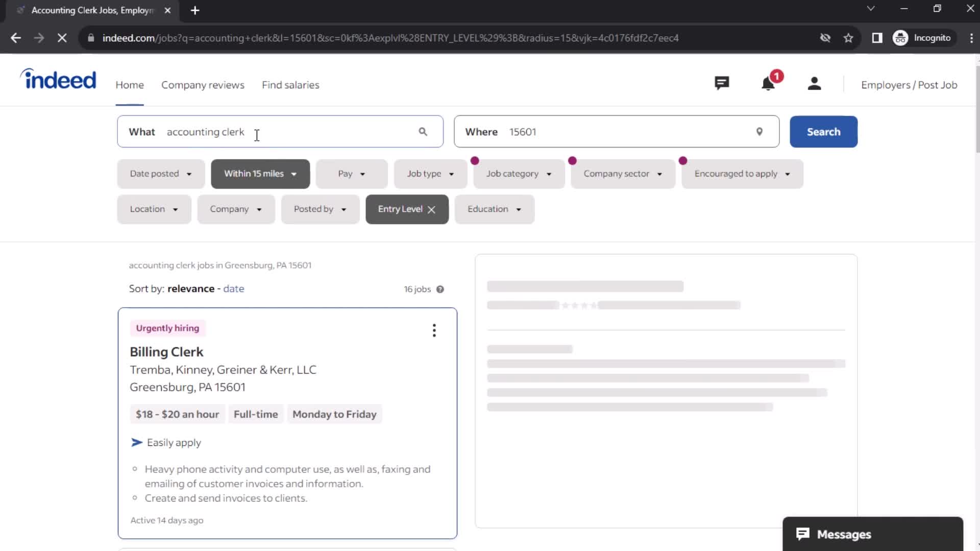Click the Employers / Post Job link
This screenshot has width=980, height=551.
click(910, 85)
